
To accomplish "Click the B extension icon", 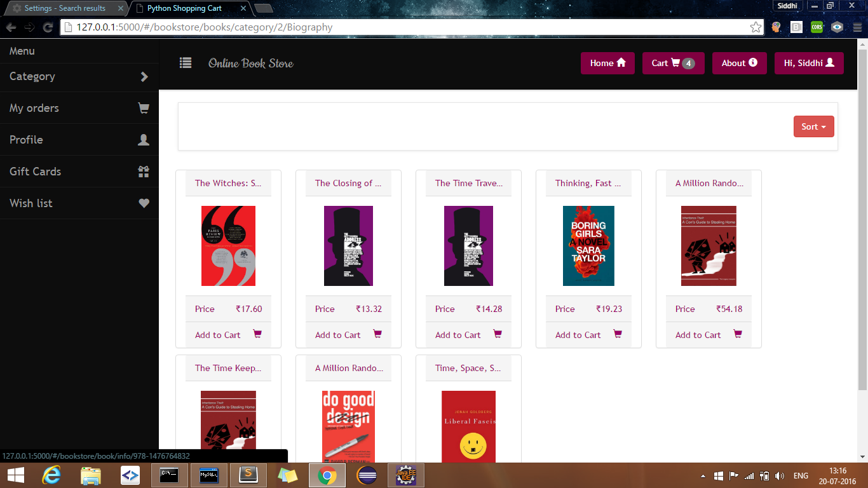I will coord(796,27).
